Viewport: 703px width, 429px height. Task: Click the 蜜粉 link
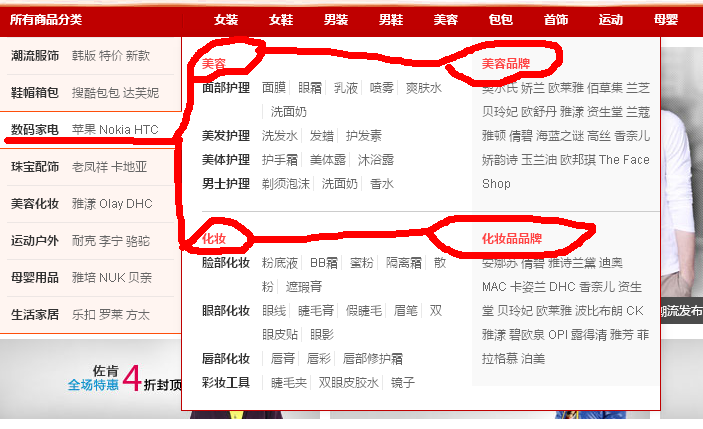click(362, 263)
